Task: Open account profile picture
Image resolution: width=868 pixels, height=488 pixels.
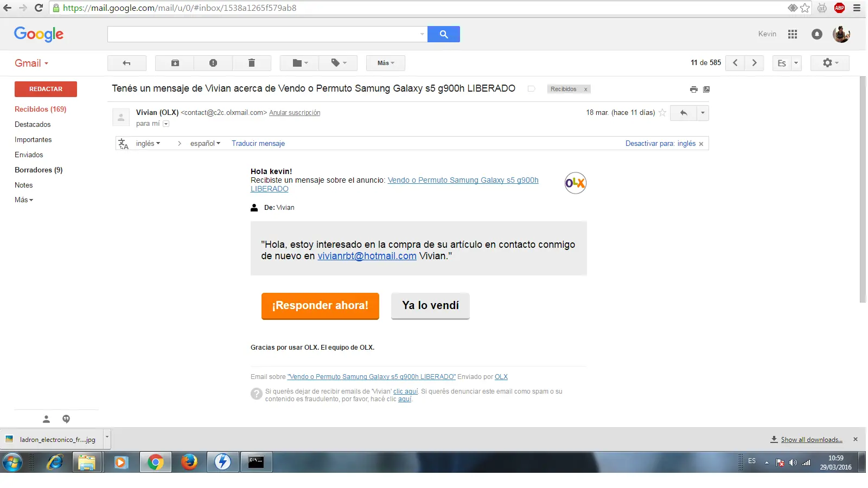Action: tap(841, 34)
